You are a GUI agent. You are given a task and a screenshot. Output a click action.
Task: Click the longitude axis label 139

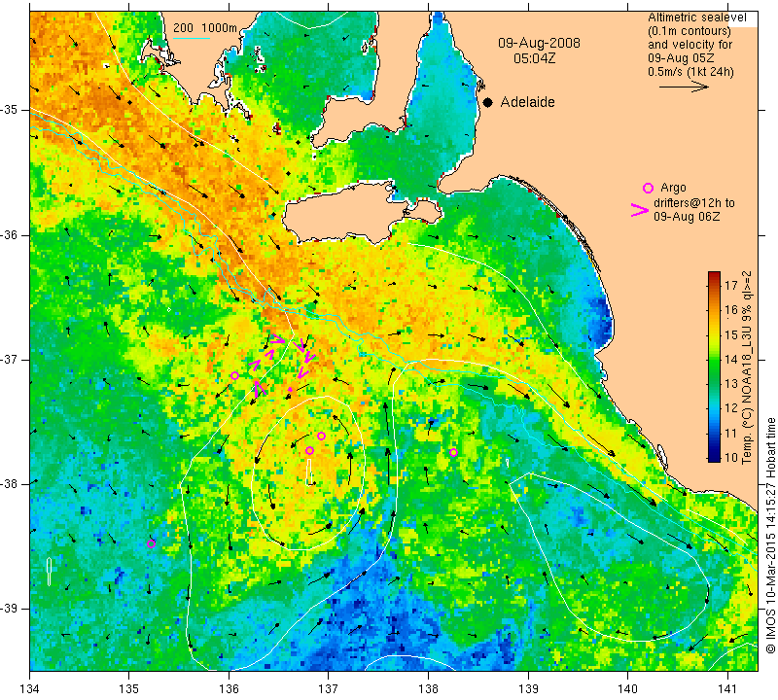click(x=528, y=689)
